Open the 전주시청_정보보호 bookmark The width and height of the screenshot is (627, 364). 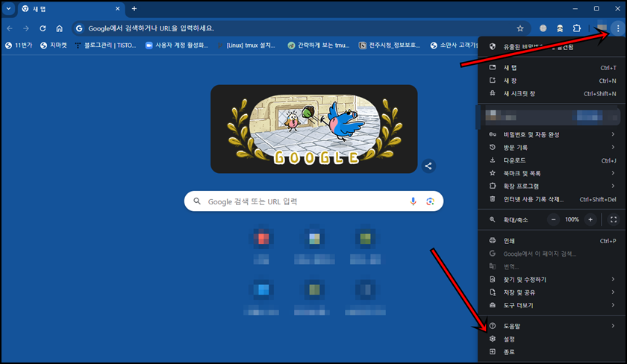point(390,45)
